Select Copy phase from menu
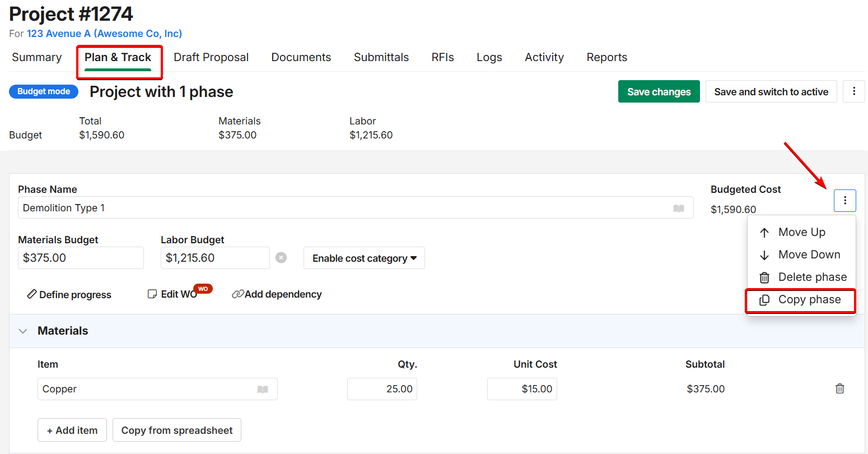 coord(801,300)
